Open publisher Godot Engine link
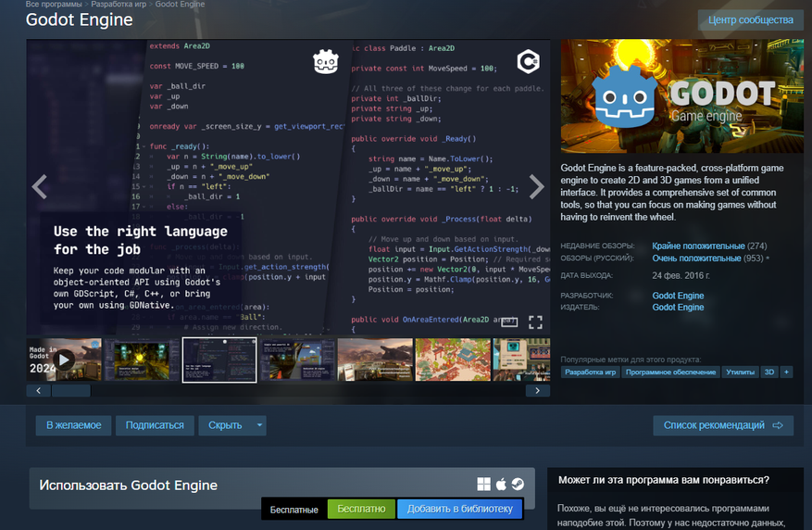 [x=678, y=308]
